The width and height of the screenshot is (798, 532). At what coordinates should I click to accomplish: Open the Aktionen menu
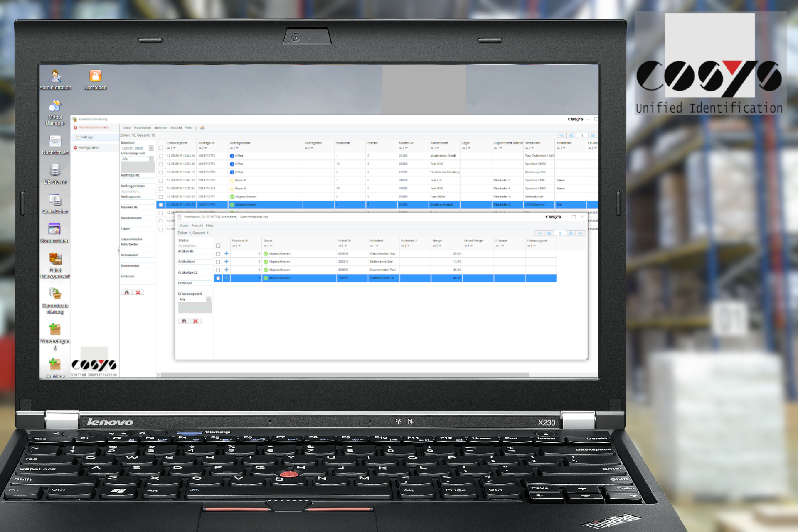[160, 128]
